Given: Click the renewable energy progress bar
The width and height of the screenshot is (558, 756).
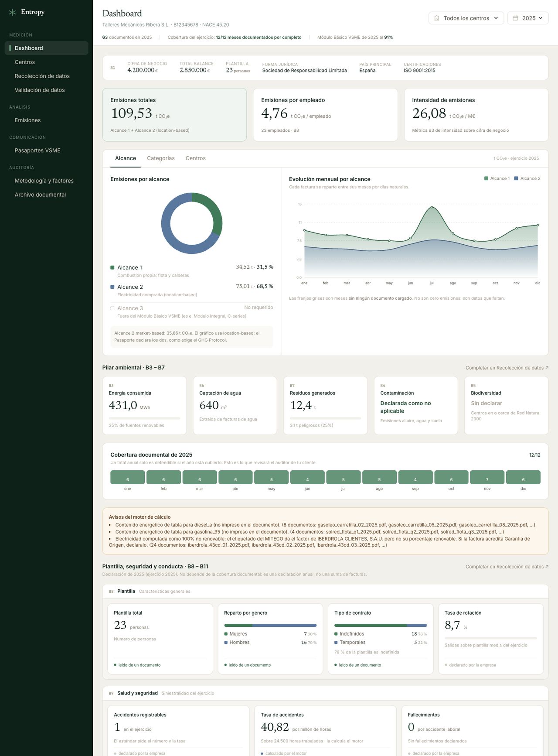Looking at the screenshot, I should pyautogui.click(x=144, y=418).
